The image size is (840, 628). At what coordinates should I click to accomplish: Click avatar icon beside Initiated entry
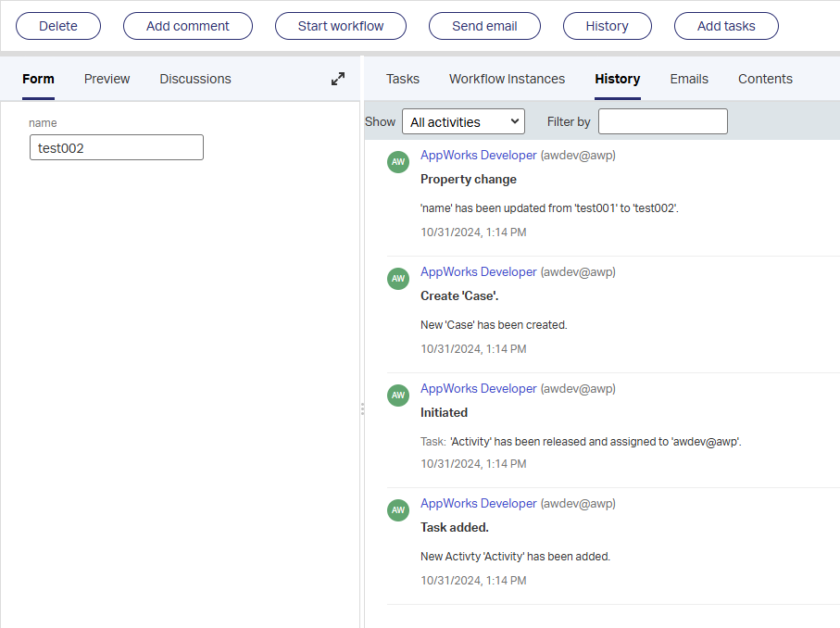pyautogui.click(x=398, y=395)
